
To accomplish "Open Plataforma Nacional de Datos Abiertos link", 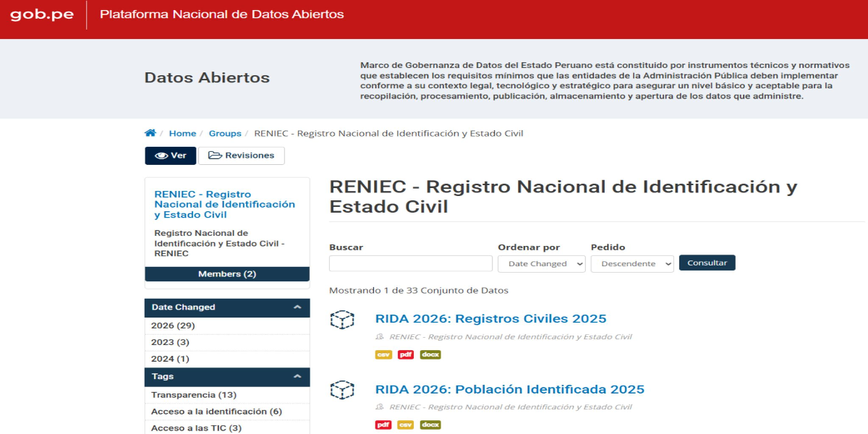I will tap(222, 14).
